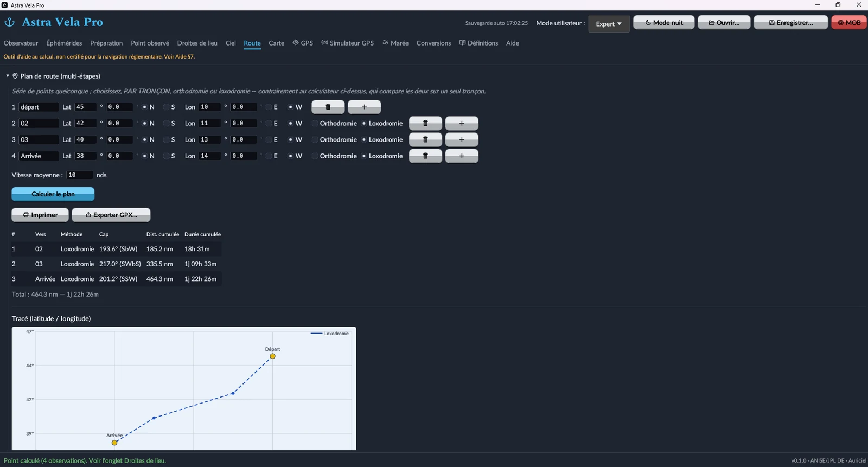
Task: Select N latitude for waypoint 03
Action: pos(148,140)
